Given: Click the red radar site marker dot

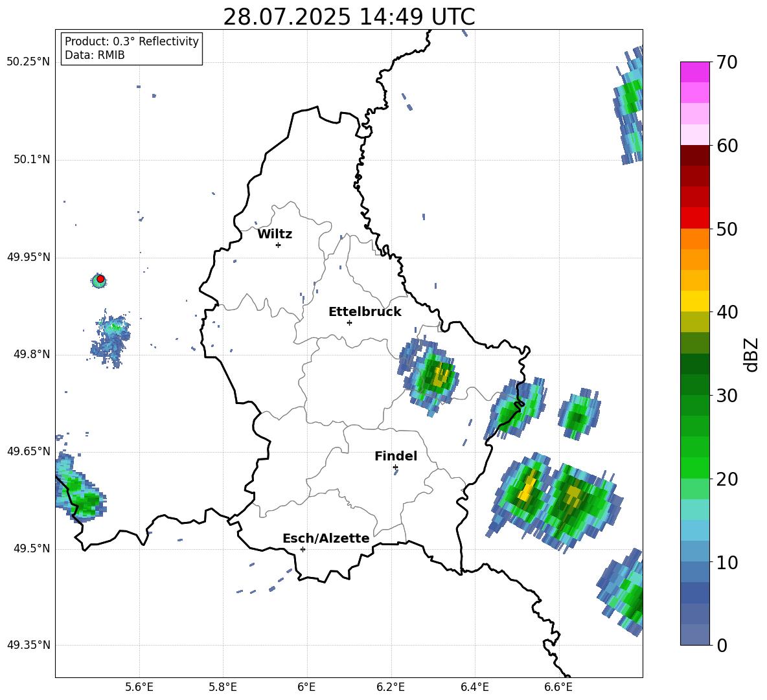Looking at the screenshot, I should (100, 279).
